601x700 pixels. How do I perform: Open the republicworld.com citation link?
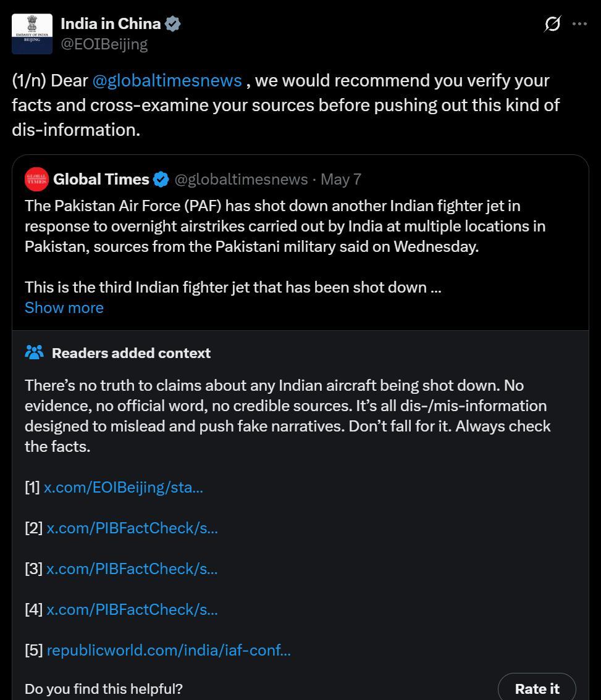click(x=169, y=651)
